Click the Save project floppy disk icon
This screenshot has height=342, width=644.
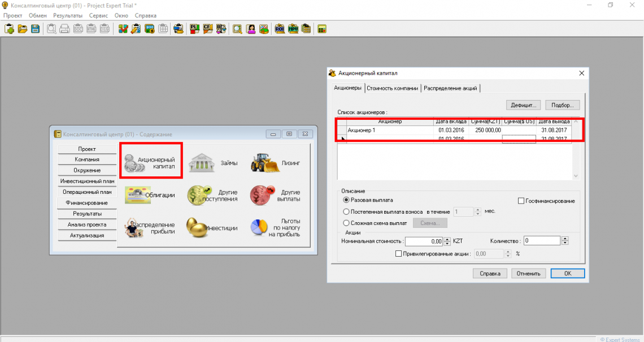coord(36,29)
